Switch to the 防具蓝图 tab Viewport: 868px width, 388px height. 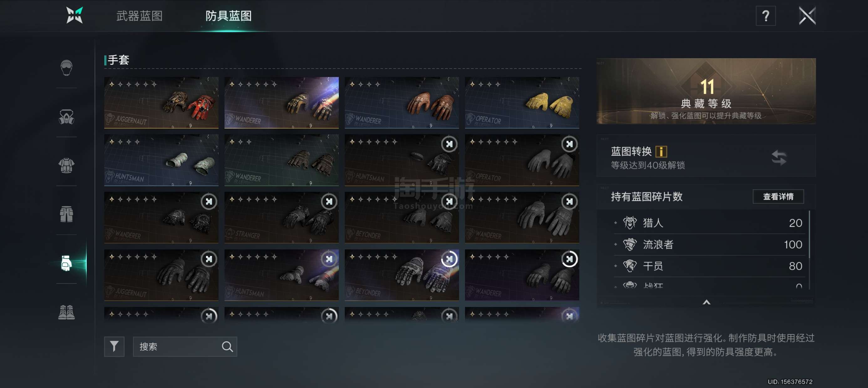229,16
